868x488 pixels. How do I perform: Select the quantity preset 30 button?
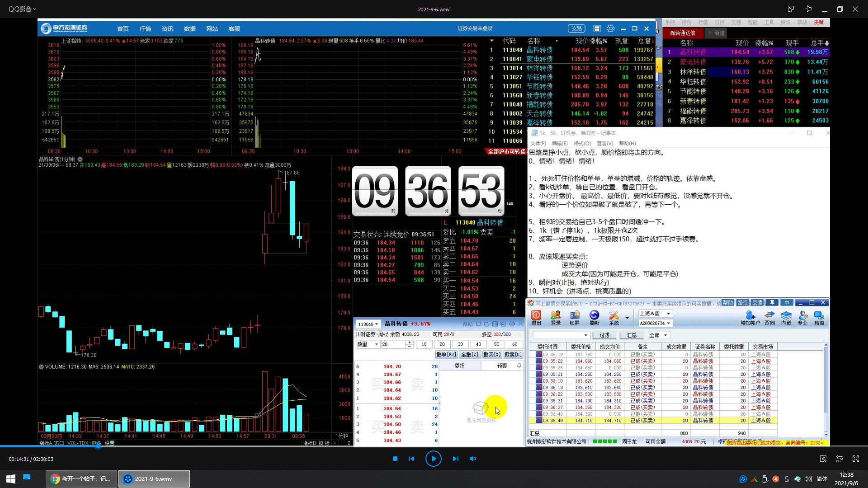click(460, 344)
